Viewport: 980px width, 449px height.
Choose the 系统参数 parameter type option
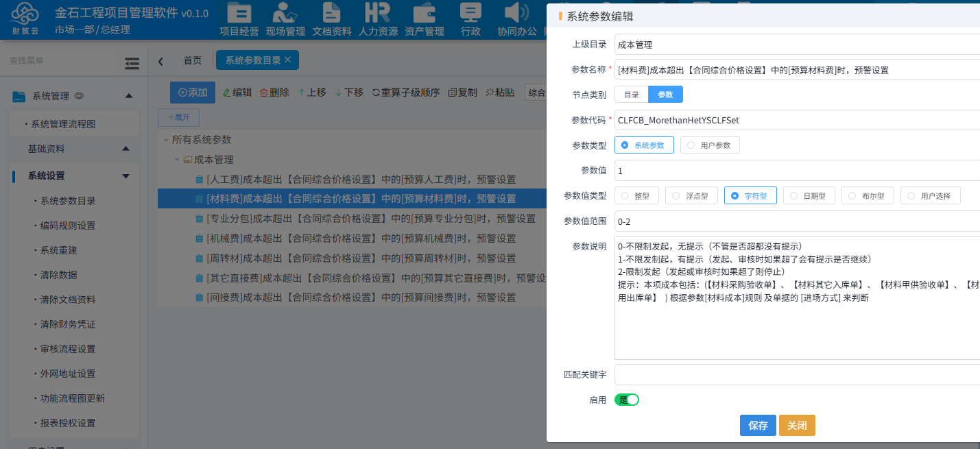tap(643, 145)
